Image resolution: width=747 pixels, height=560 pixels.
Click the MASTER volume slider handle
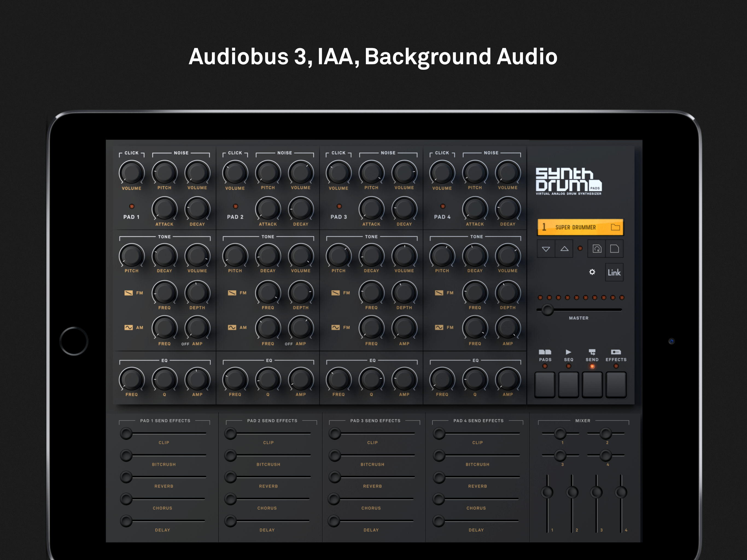[x=547, y=310]
